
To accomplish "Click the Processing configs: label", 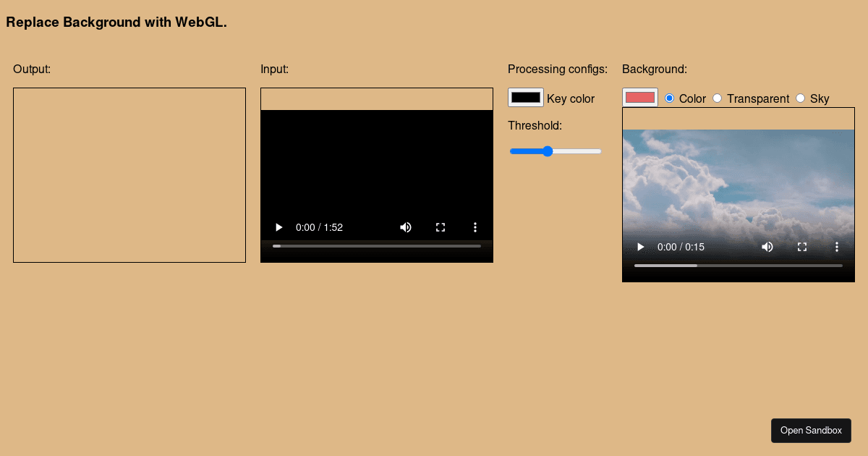I will [x=558, y=69].
